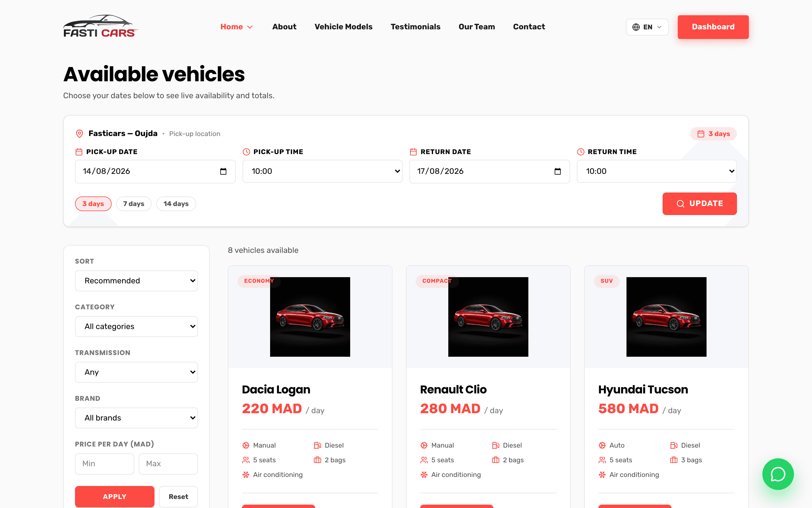Open the Home menu
This screenshot has width=812, height=508.
coord(236,27)
